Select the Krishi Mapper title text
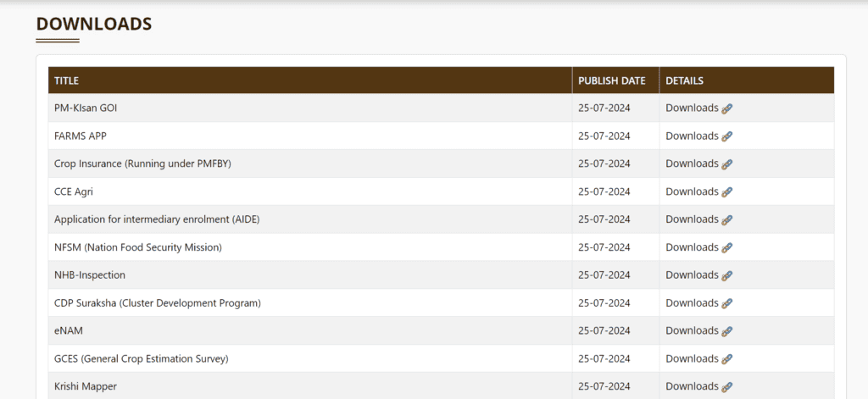Viewport: 868px width, 399px height. click(x=86, y=386)
